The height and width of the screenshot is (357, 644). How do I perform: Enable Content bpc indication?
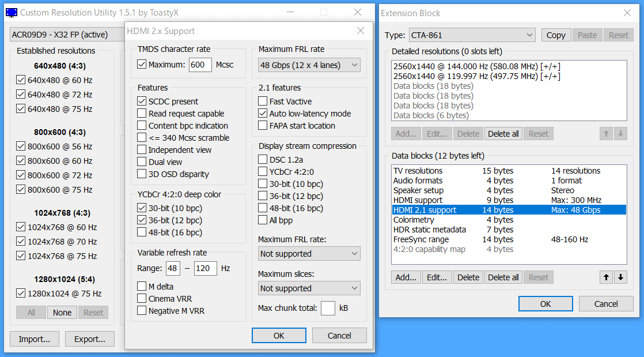(142, 126)
